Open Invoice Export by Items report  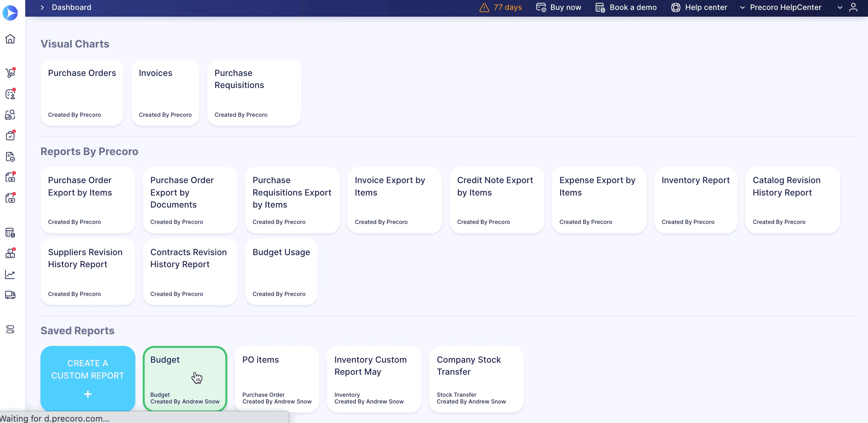click(x=395, y=200)
